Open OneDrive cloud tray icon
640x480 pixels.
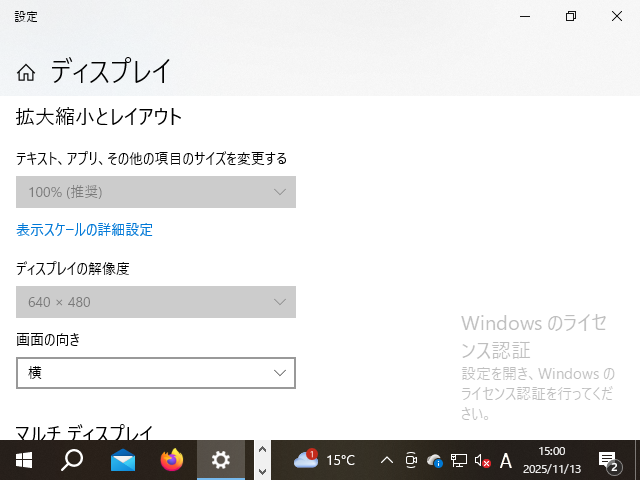tap(435, 461)
